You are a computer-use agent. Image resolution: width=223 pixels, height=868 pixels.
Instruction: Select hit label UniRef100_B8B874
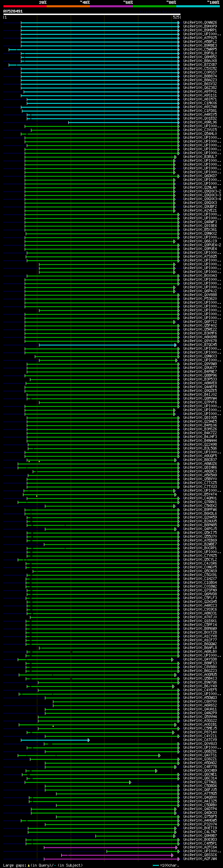200,76
